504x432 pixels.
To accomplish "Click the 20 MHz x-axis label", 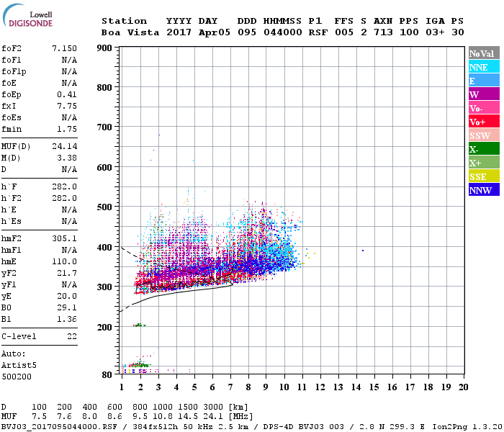I will coord(463,387).
